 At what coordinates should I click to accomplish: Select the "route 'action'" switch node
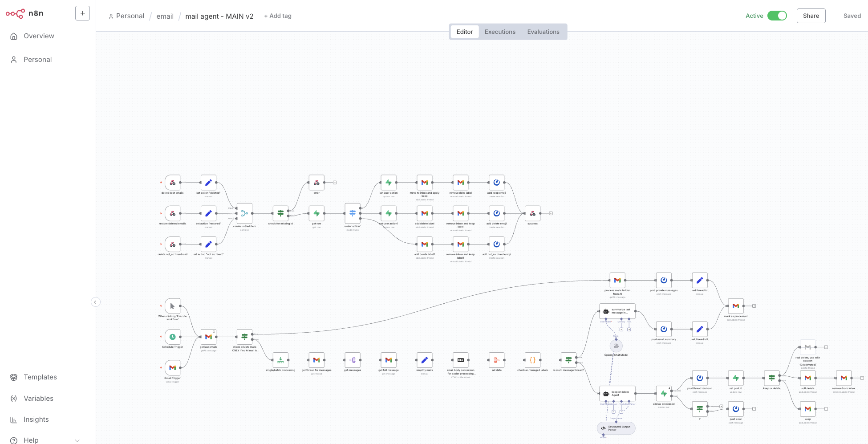(352, 213)
